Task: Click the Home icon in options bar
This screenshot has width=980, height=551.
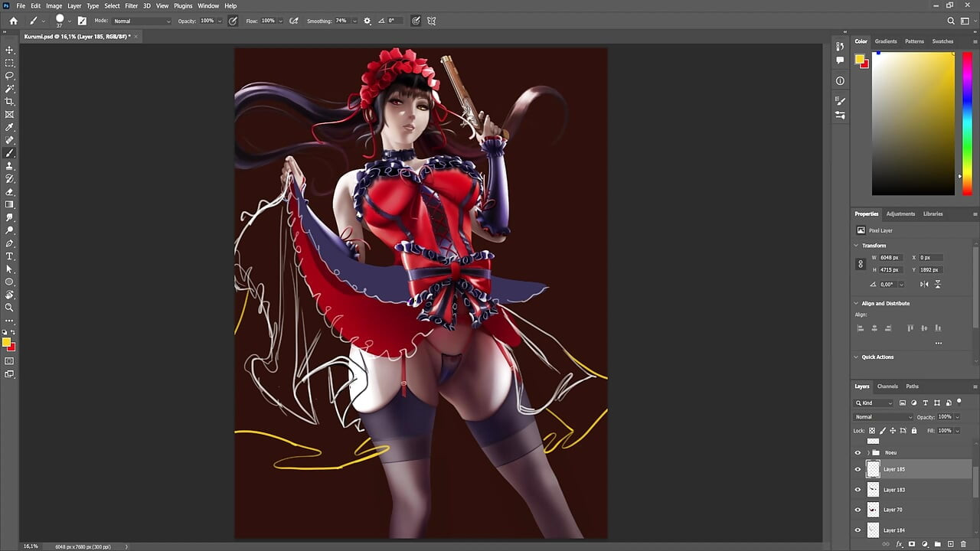Action: click(x=13, y=21)
